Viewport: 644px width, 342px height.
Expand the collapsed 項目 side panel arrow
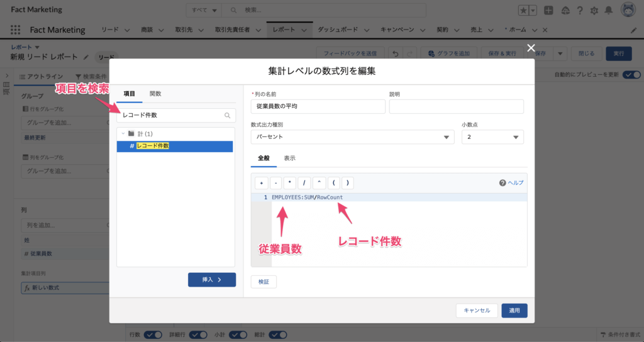6,75
